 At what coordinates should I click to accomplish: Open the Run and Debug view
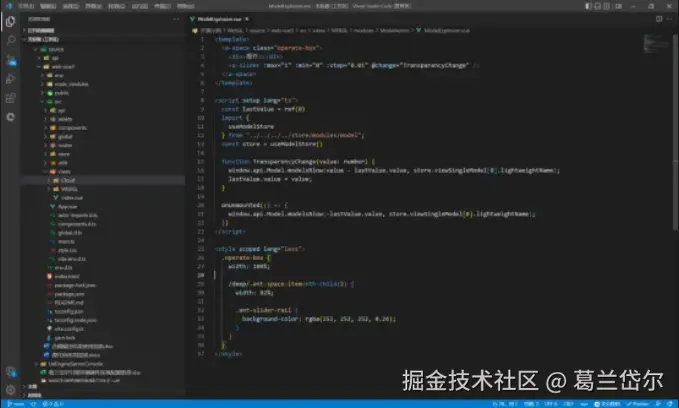pos(10,79)
